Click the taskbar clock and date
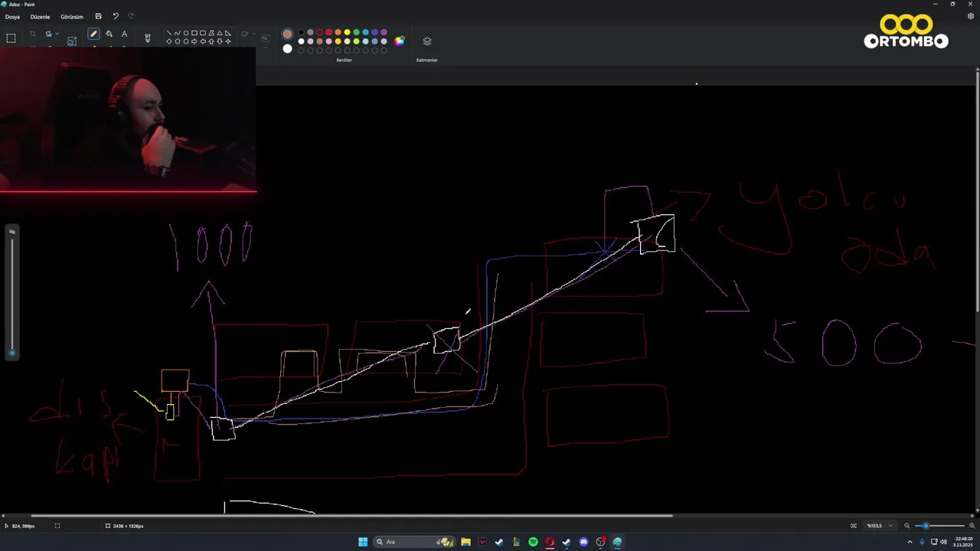 [x=963, y=542]
